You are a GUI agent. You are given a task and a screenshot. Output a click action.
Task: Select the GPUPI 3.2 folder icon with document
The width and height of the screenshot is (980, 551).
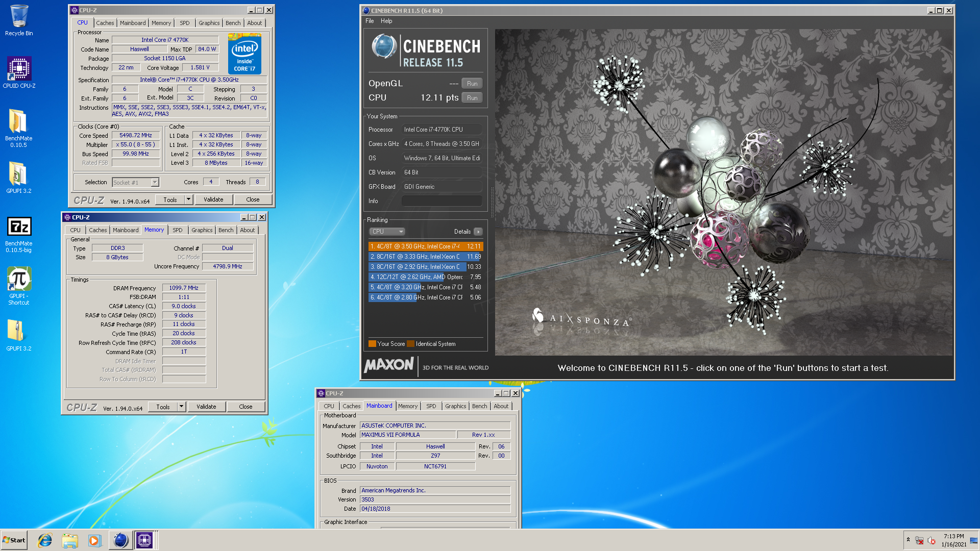click(x=18, y=178)
